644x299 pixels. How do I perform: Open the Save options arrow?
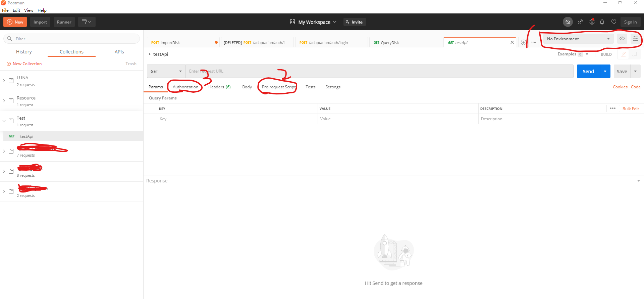[635, 71]
